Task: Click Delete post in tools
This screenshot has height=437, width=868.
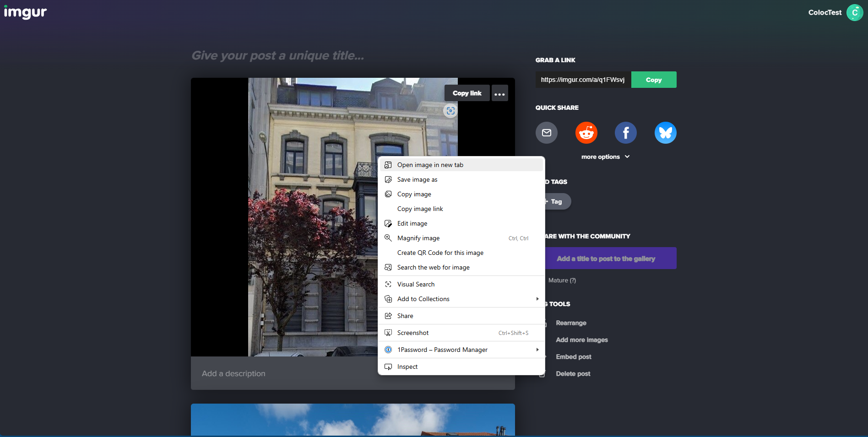Action: pos(573,374)
